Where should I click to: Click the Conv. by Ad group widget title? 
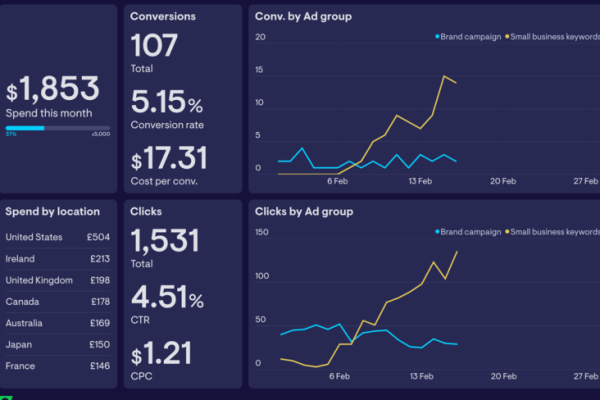click(303, 17)
